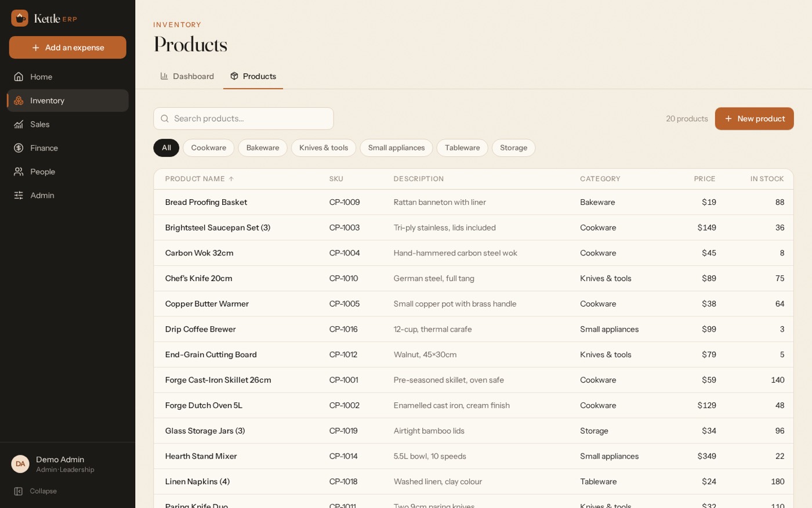Click the plus icon on New product

pyautogui.click(x=728, y=118)
